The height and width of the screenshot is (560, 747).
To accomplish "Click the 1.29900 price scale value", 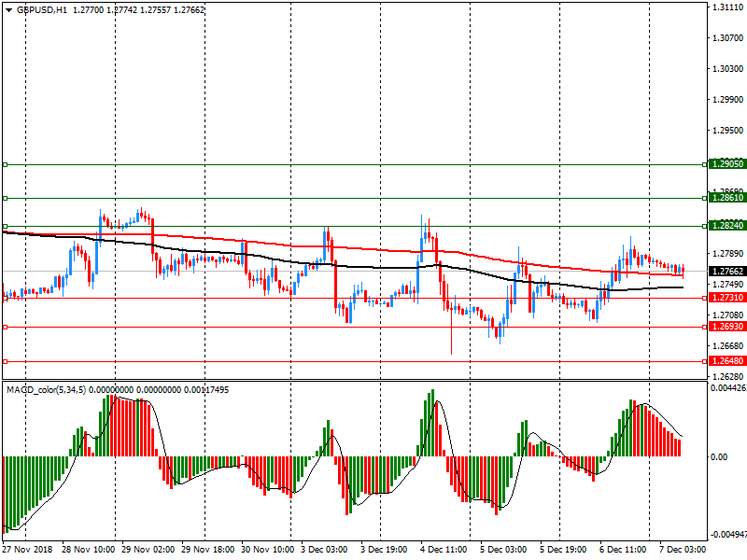I will [x=728, y=100].
